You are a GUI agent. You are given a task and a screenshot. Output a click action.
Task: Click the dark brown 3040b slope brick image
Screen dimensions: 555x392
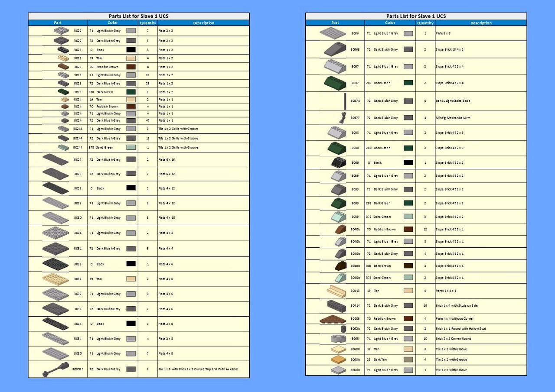point(340,266)
